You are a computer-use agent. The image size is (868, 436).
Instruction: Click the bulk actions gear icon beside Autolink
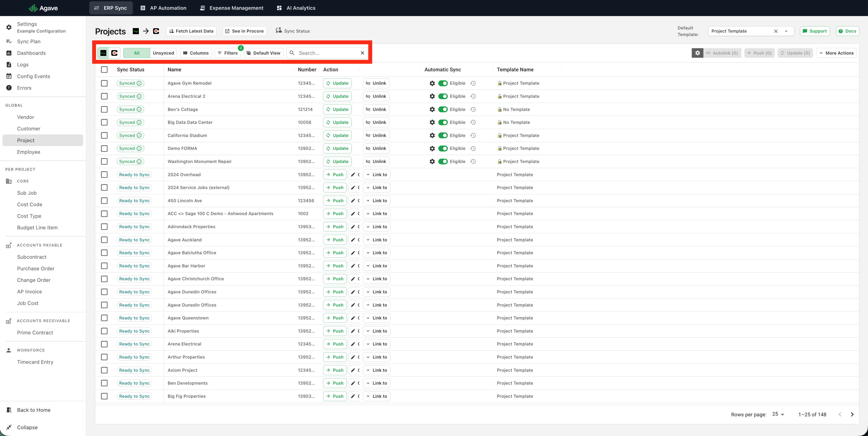[697, 53]
